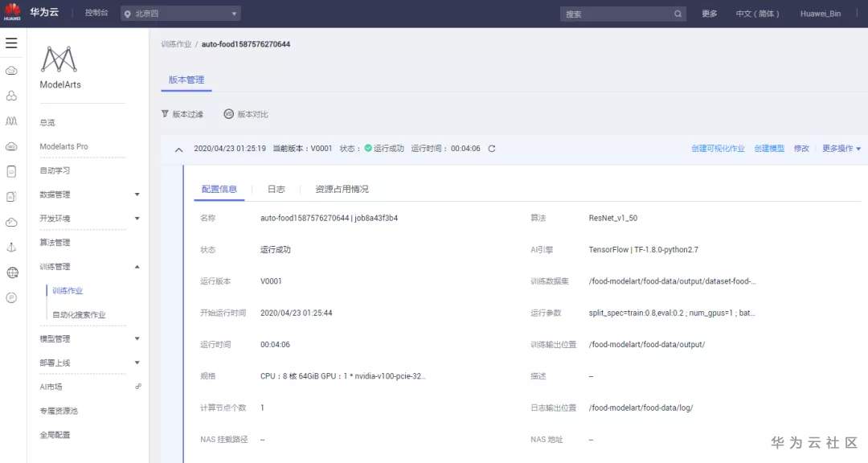The image size is (868, 463).
Task: Click the version filter funnel icon
Action: (165, 113)
